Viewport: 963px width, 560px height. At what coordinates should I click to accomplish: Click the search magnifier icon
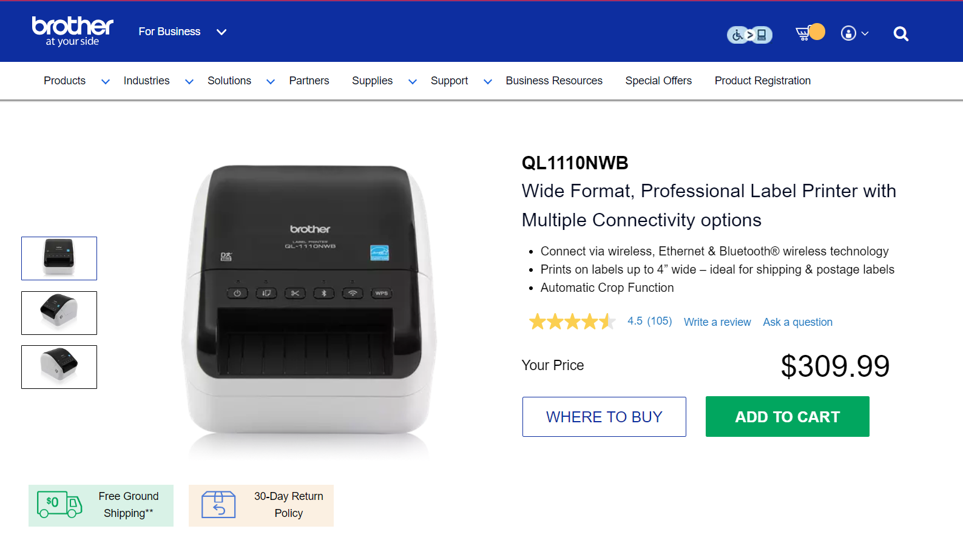[900, 34]
